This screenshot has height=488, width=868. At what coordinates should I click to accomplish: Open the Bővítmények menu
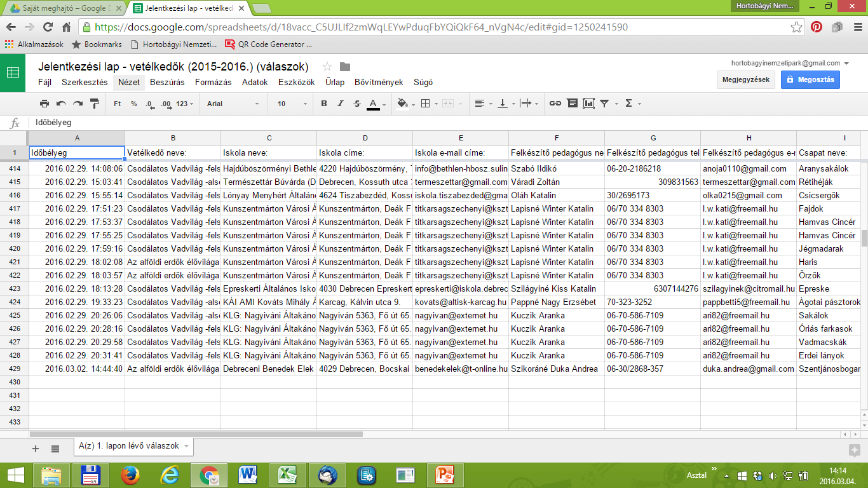379,83
